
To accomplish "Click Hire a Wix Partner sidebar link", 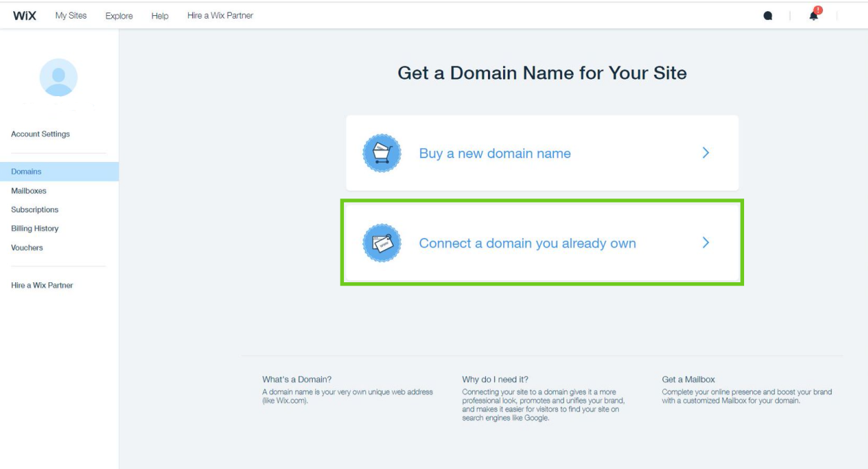I will [x=42, y=285].
